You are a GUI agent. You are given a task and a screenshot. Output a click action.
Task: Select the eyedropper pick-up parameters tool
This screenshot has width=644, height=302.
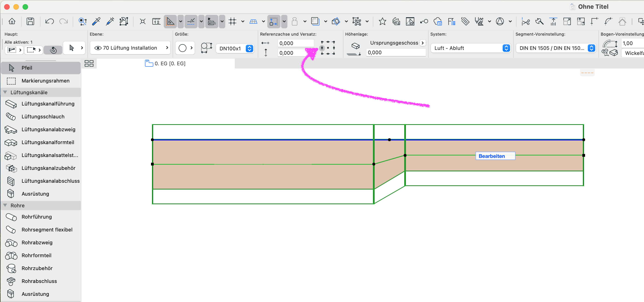(x=96, y=21)
